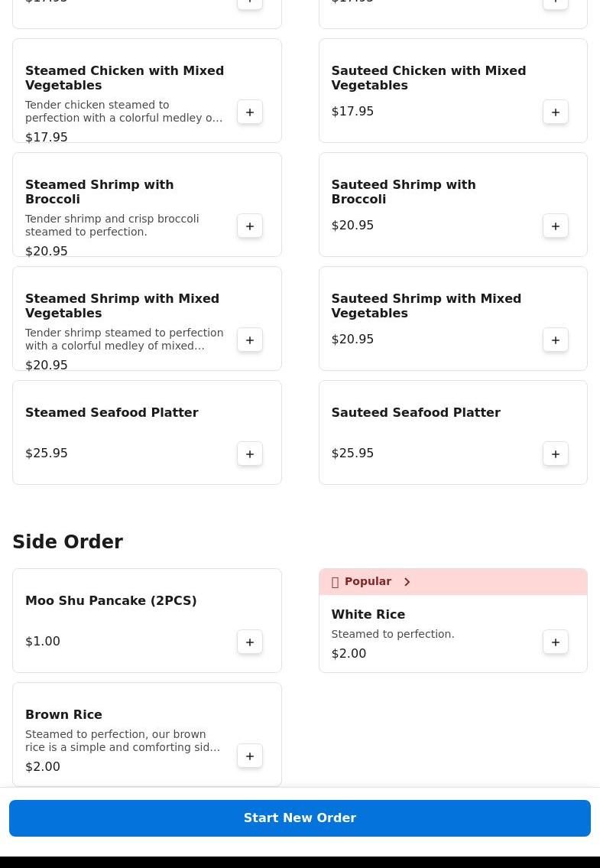Add Sauteed Chicken with Mixed Vegetables

[556, 112]
